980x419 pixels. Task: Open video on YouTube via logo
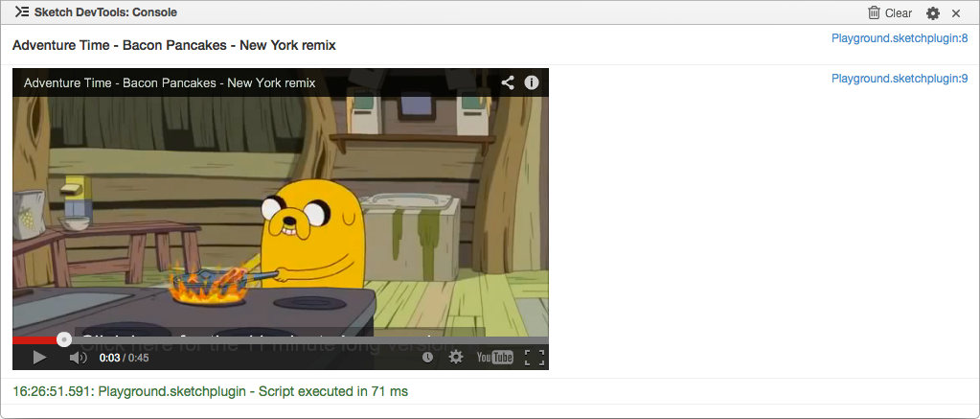494,357
